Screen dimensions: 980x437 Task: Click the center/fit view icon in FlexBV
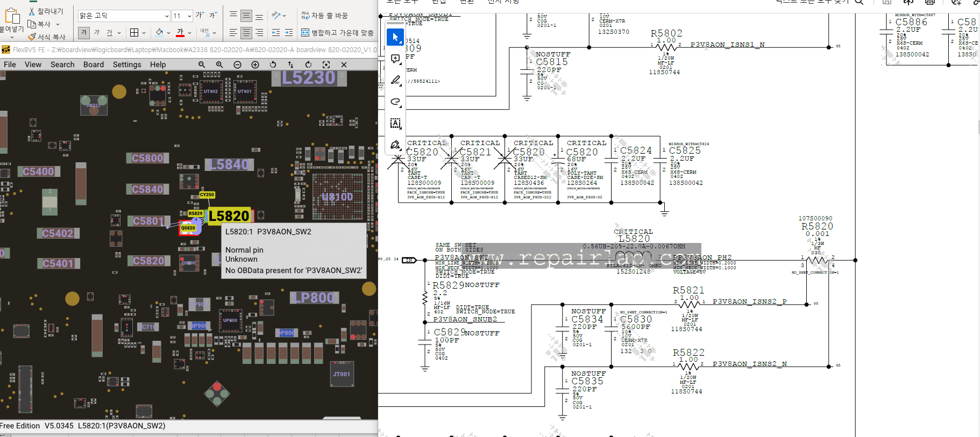[x=326, y=65]
